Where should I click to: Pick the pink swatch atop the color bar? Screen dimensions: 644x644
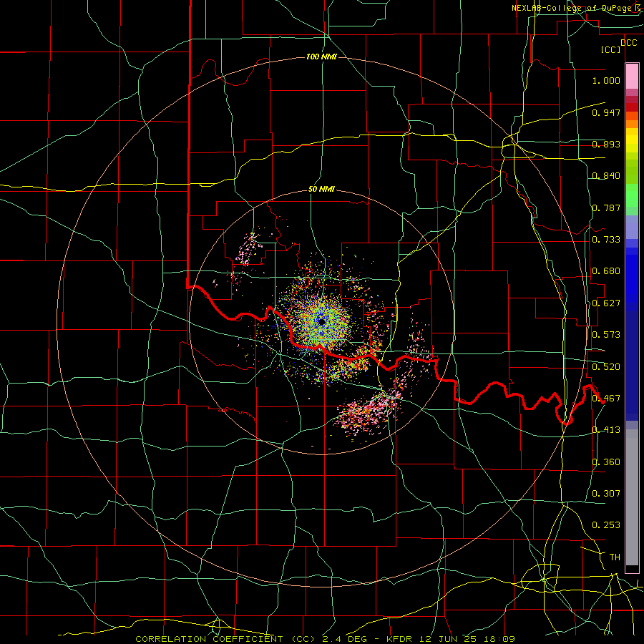coord(632,77)
